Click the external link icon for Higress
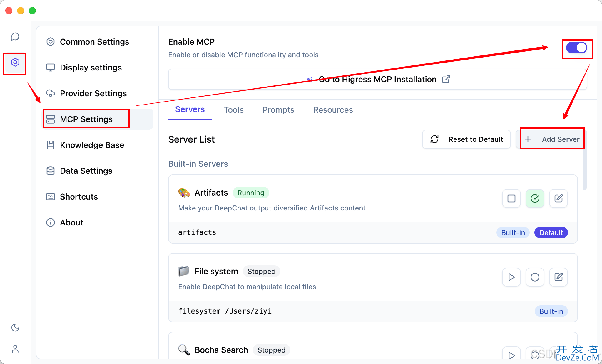The width and height of the screenshot is (602, 364). 446,79
